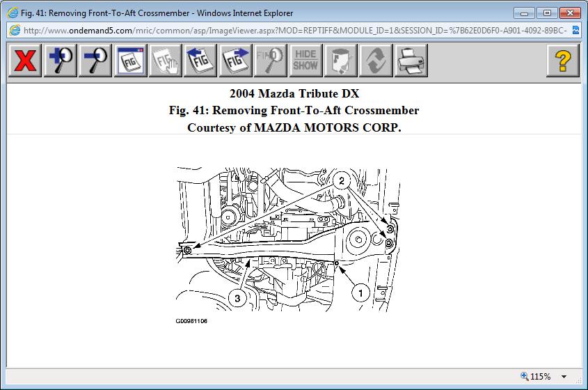Maximize the Internet Explorer window

pos(547,13)
